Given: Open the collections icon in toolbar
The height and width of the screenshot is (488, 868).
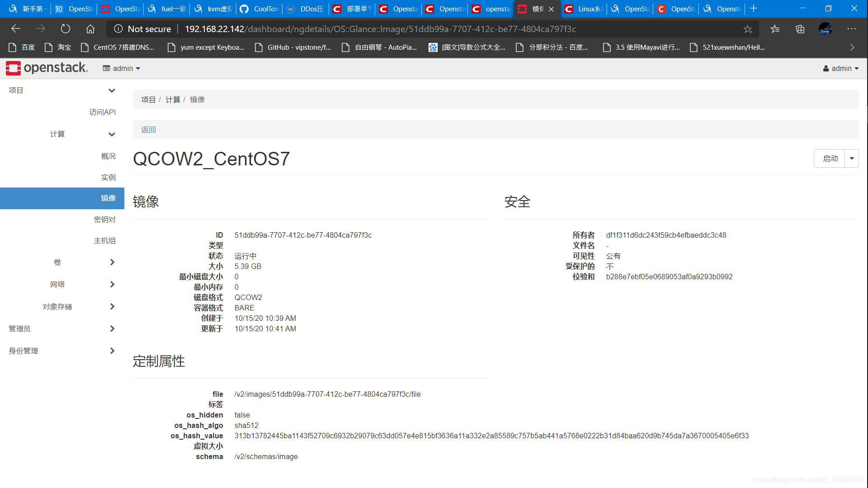Looking at the screenshot, I should [800, 29].
